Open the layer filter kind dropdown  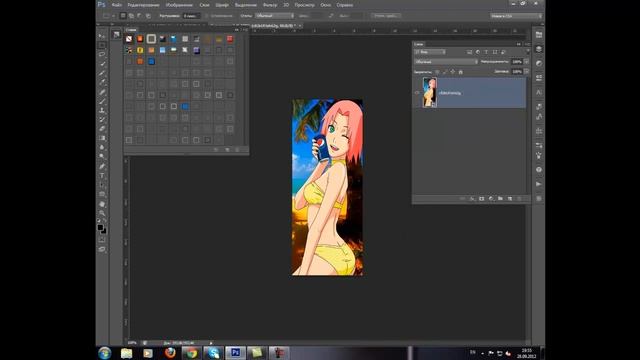coord(430,52)
